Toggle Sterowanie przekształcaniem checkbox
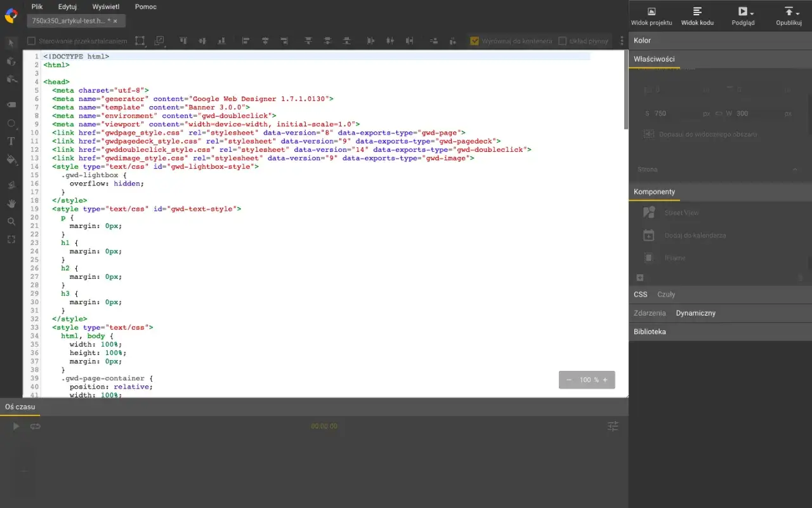This screenshot has width=812, height=508. point(30,40)
